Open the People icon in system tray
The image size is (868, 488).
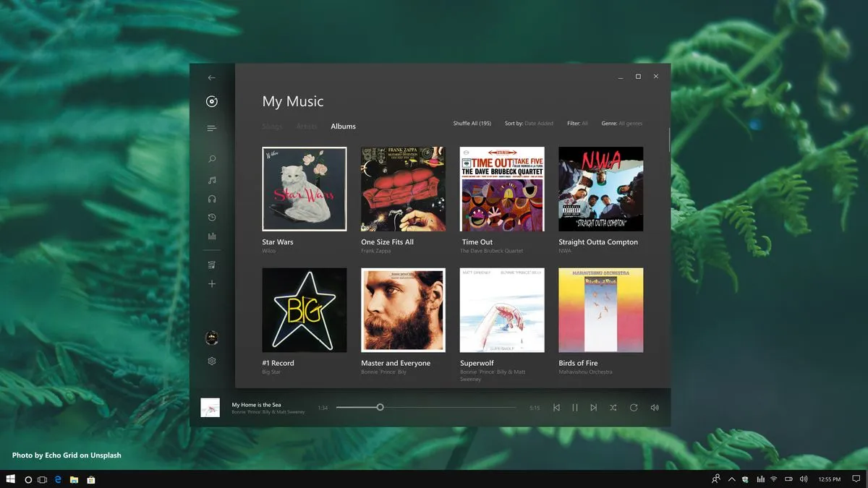[x=715, y=479]
